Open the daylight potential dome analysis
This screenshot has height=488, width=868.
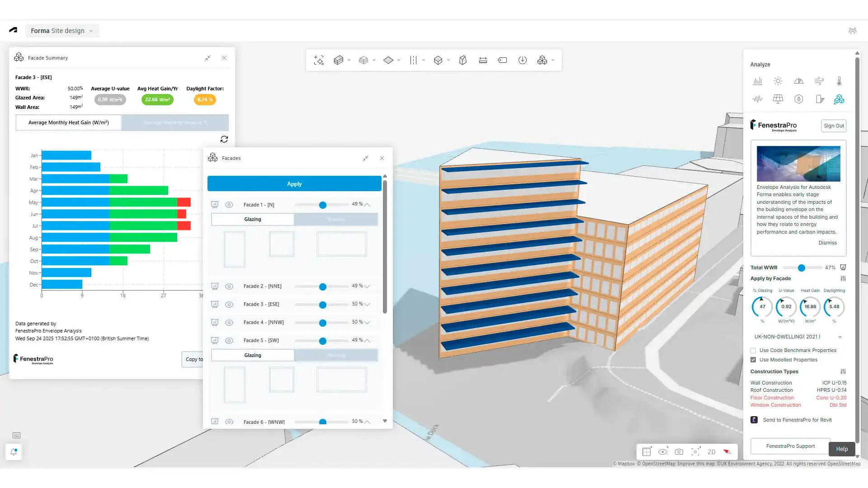[x=799, y=81]
